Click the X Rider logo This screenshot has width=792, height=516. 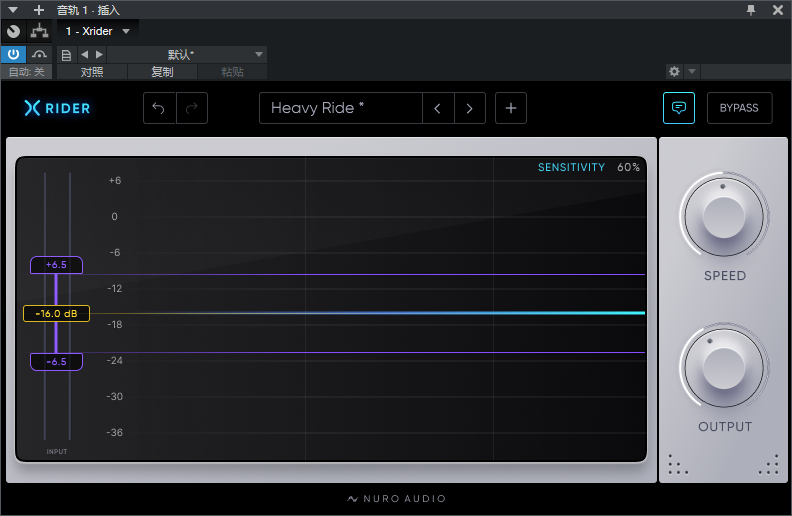[x=58, y=108]
